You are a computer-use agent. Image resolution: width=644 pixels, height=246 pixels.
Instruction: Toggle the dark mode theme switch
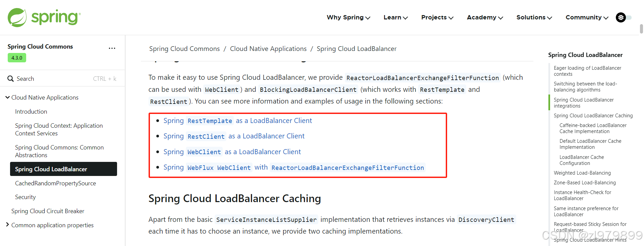(x=624, y=17)
